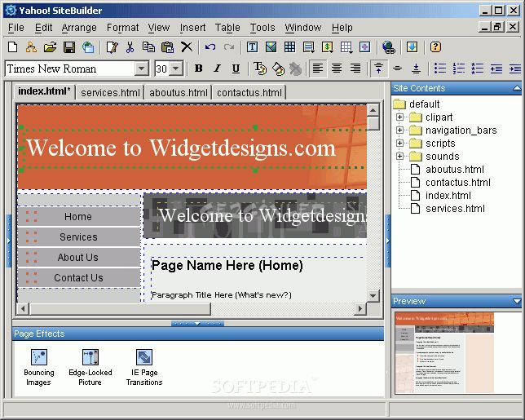
Task: Expand the navigation_bars folder
Action: 399,130
